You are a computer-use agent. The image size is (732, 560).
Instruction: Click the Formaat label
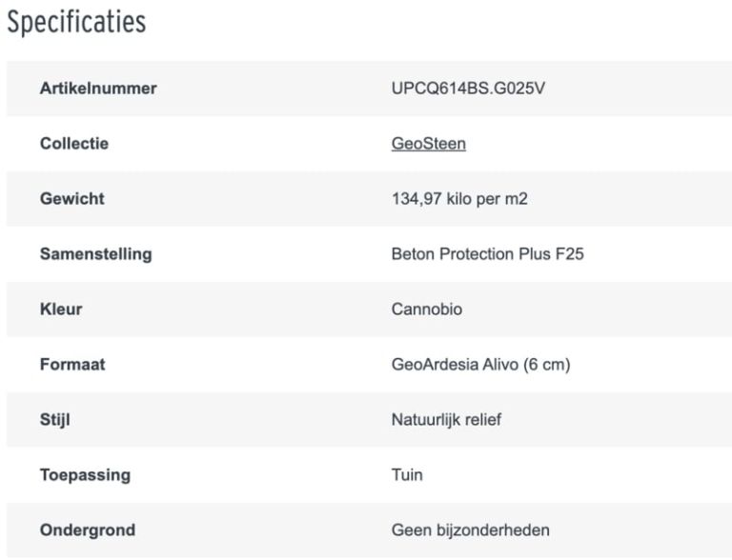click(x=72, y=365)
